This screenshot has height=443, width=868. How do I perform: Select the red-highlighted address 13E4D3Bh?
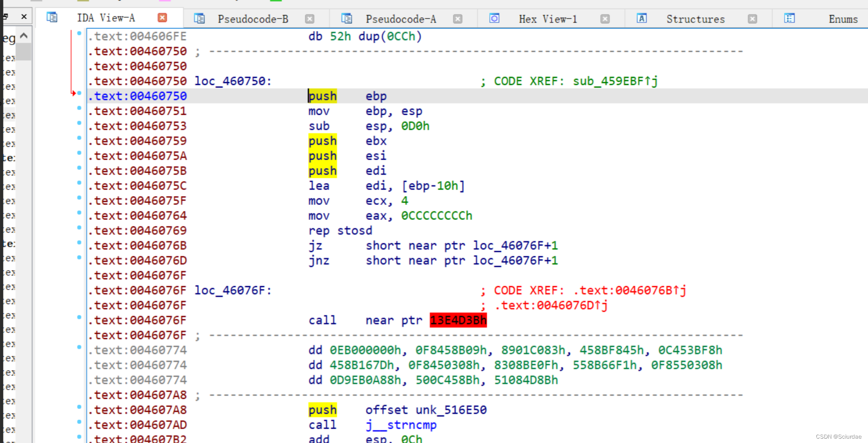point(458,320)
